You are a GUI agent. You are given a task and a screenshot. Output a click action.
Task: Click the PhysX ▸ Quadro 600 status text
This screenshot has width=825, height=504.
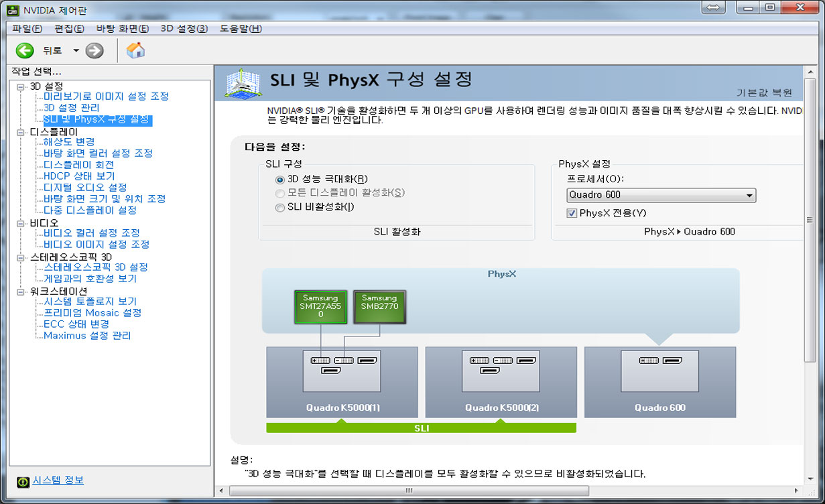[689, 232]
